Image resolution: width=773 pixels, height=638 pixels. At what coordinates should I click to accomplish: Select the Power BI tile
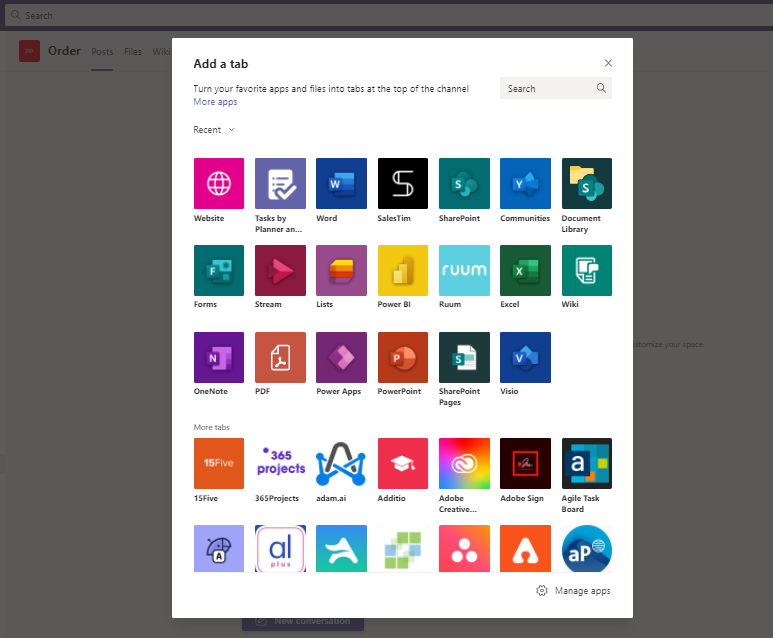point(403,270)
